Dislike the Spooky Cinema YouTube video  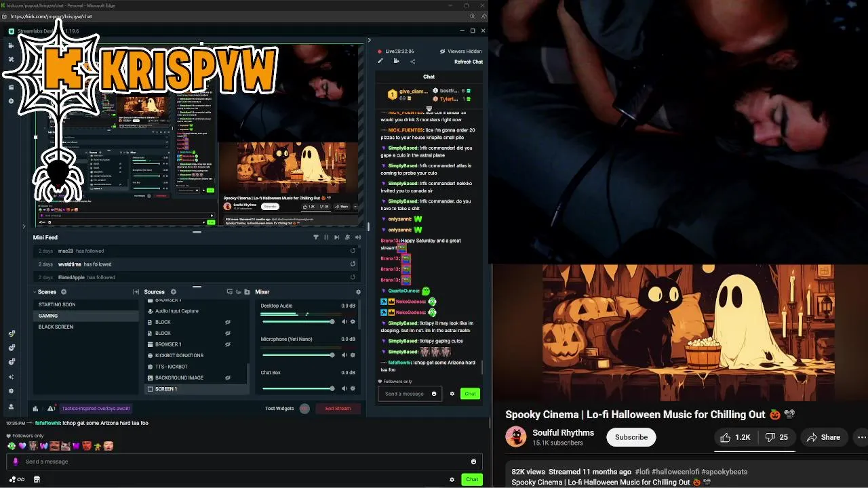coord(776,437)
